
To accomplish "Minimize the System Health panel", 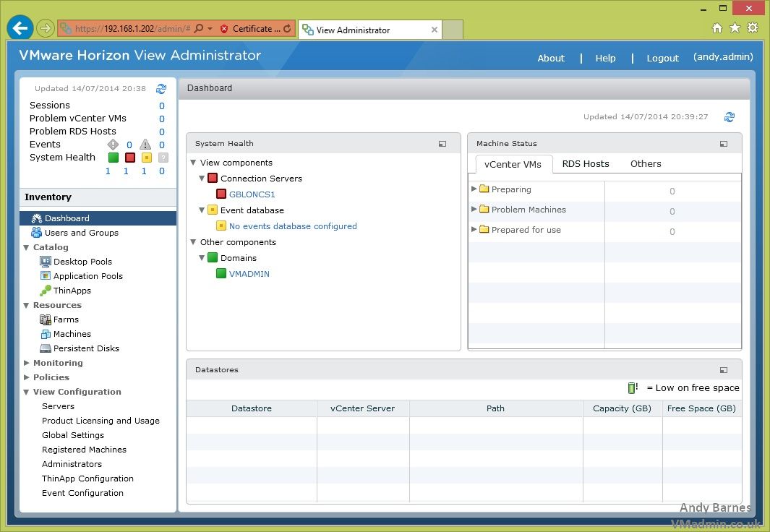I will (x=442, y=144).
